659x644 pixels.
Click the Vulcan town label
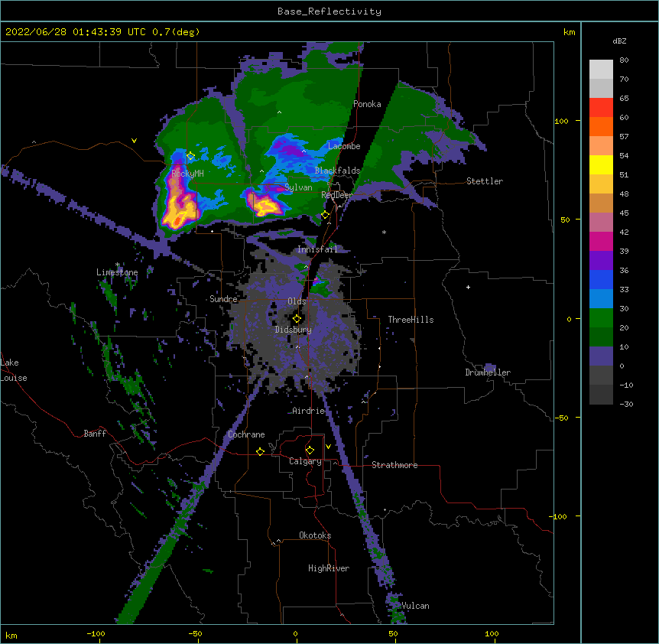[415, 606]
